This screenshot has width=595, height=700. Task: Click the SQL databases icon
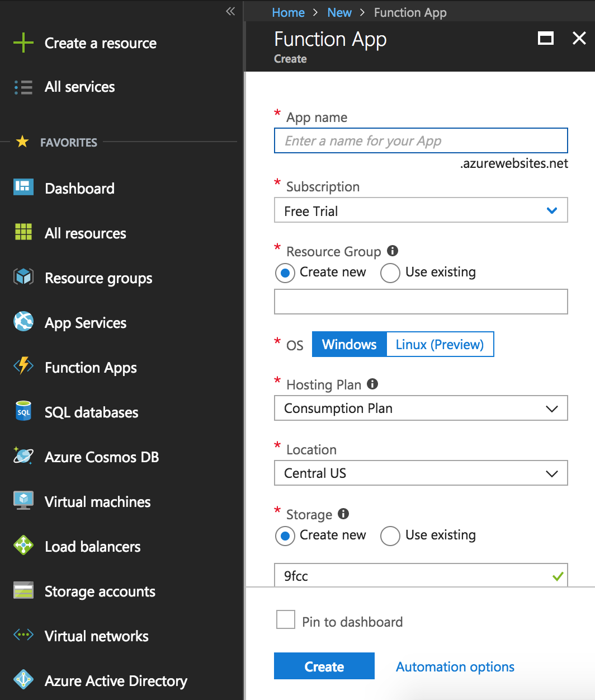tap(23, 411)
